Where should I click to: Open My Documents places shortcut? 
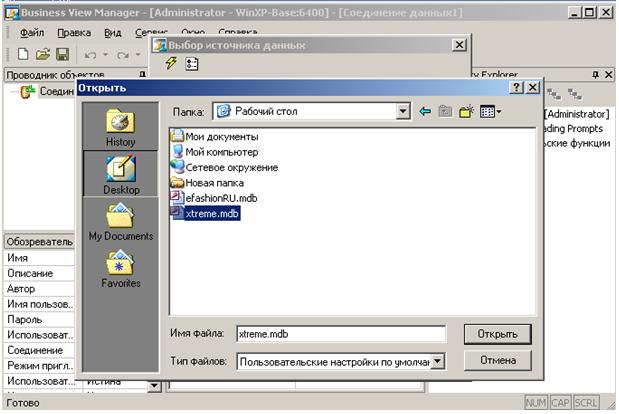coord(120,220)
